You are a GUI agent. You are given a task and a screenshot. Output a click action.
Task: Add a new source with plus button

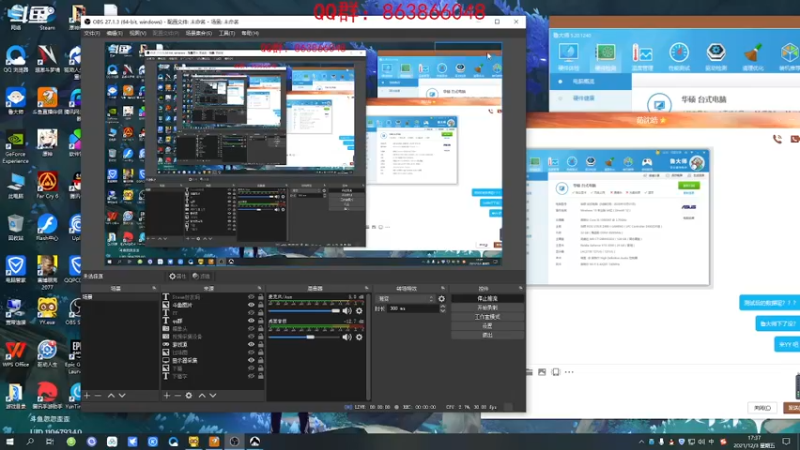pos(166,395)
